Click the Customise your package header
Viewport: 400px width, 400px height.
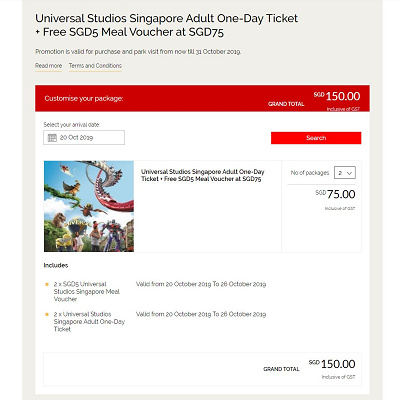pyautogui.click(x=84, y=98)
